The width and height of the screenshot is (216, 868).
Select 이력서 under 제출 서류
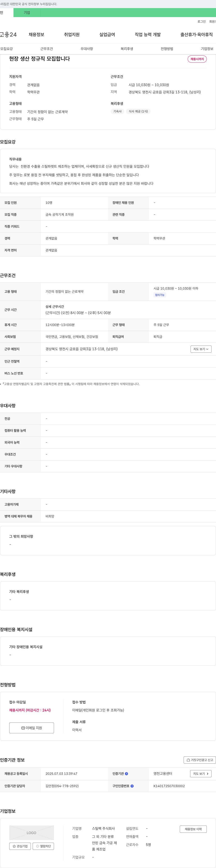[77, 730]
